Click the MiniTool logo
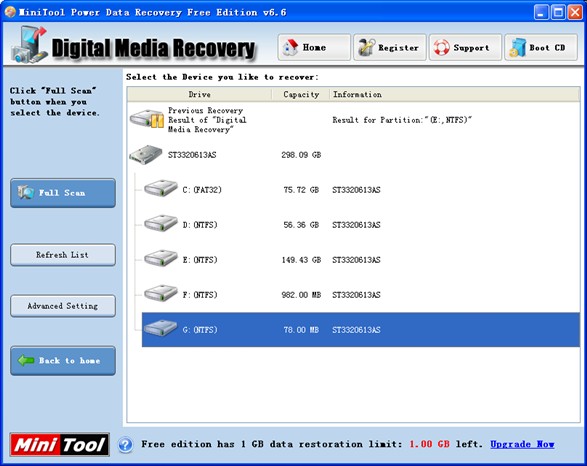This screenshot has height=466, width=587. pos(60,445)
